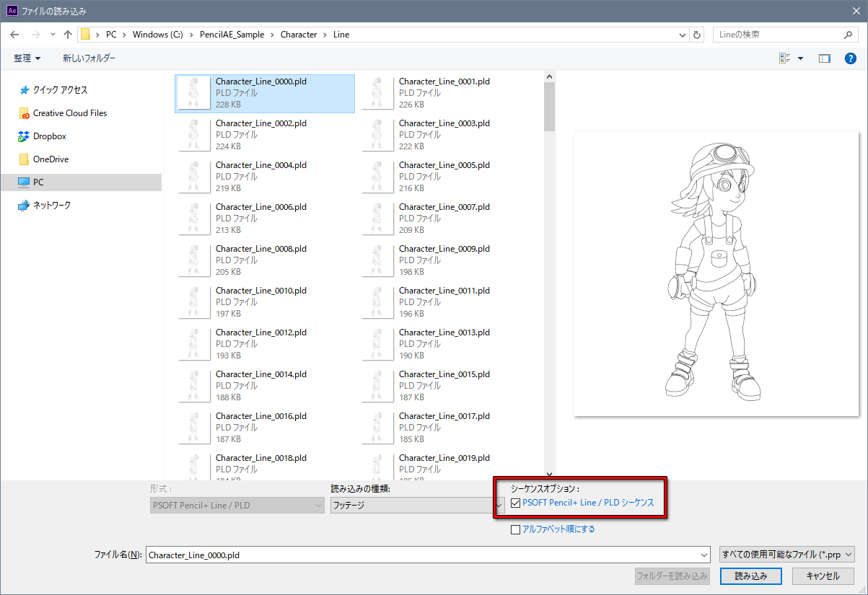Select the Character_Line_0008.pld file icon
Screen dimensions: 868x595
point(193,260)
